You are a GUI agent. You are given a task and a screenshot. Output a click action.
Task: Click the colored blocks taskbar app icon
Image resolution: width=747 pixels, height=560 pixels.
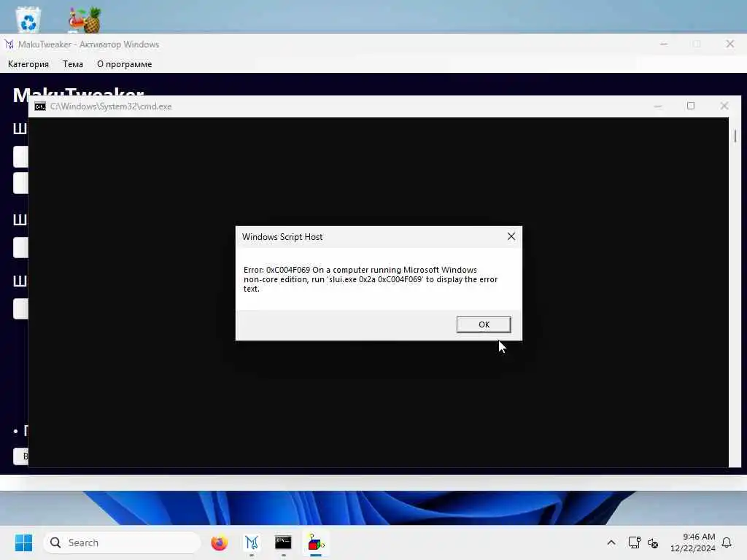tap(315, 542)
